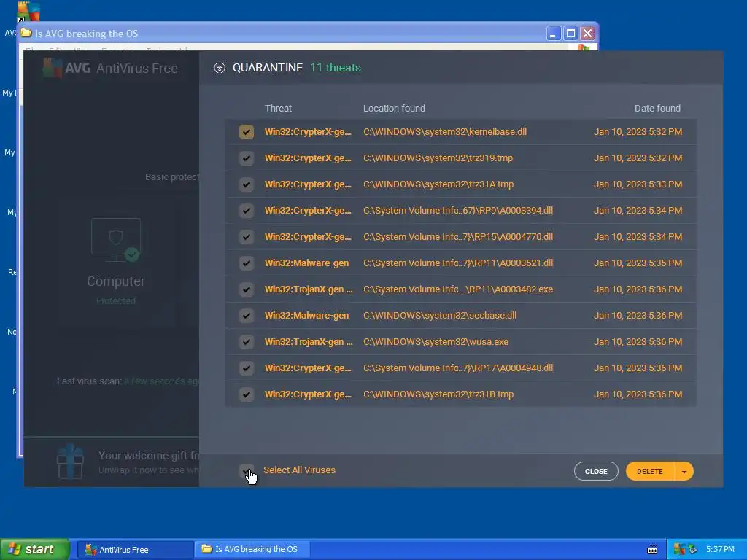The height and width of the screenshot is (560, 747).
Task: Toggle checkbox for trz31B.tmp row
Action: pyautogui.click(x=247, y=394)
